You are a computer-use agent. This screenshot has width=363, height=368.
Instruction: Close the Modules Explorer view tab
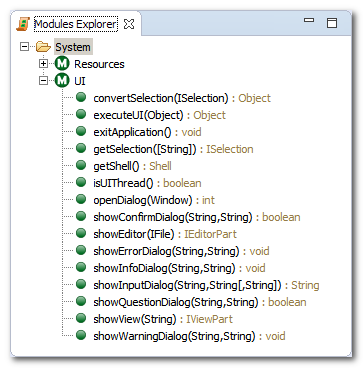click(x=129, y=24)
